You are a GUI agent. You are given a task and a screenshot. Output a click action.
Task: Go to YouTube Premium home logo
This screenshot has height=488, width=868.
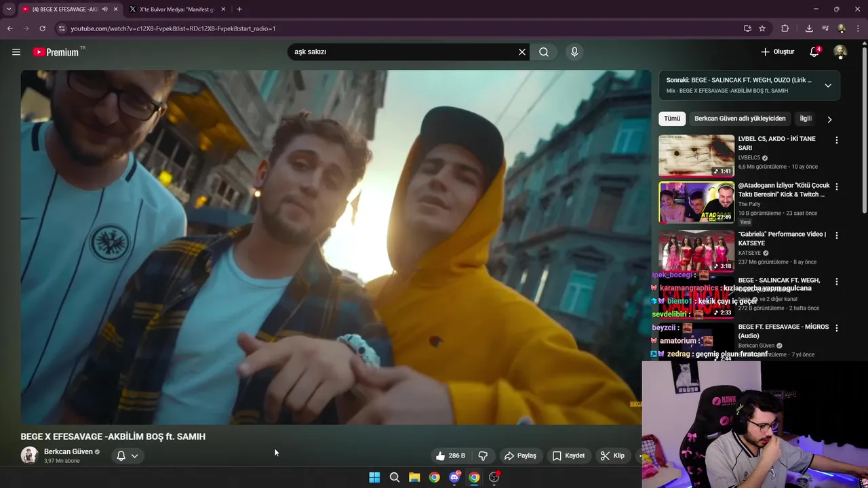(x=56, y=52)
